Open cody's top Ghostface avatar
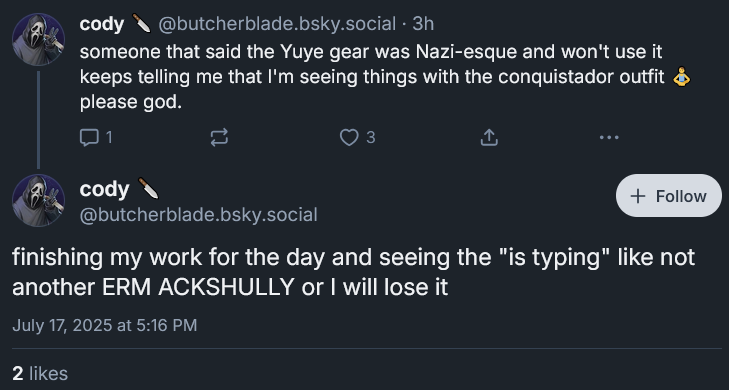729x390 pixels. (x=38, y=39)
